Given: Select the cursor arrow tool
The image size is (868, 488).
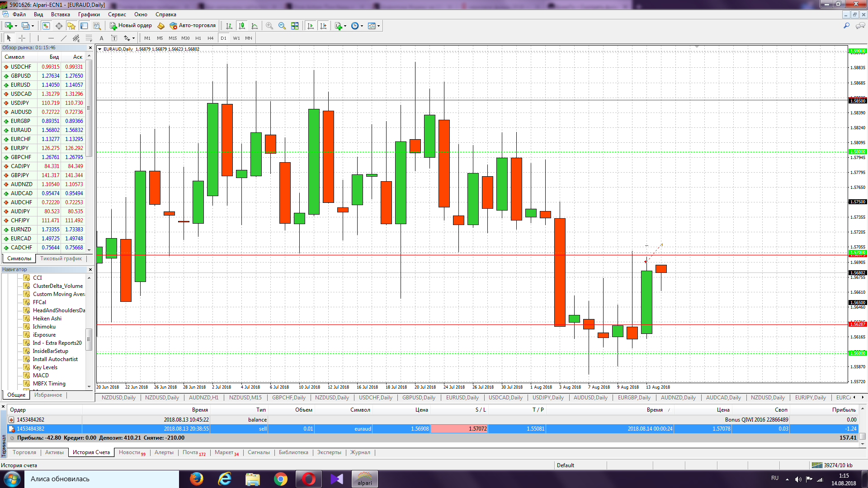Looking at the screenshot, I should click(9, 38).
